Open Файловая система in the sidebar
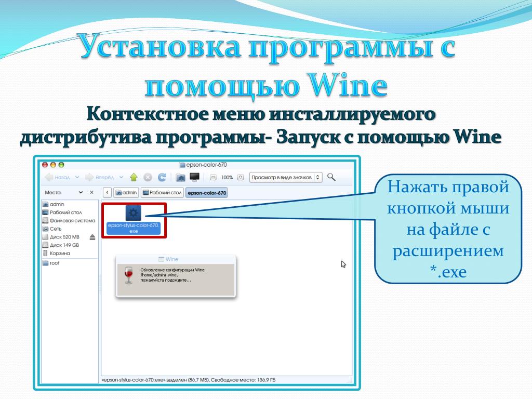The height and width of the screenshot is (399, 532). click(x=69, y=220)
